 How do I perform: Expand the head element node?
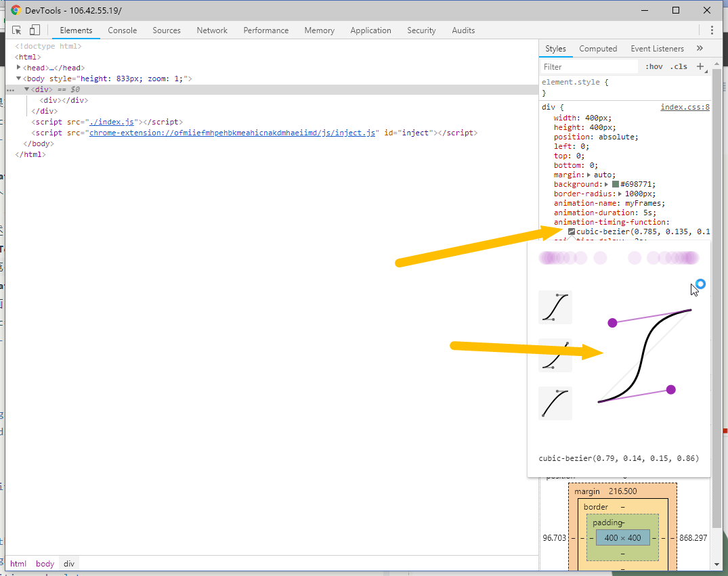click(x=19, y=68)
